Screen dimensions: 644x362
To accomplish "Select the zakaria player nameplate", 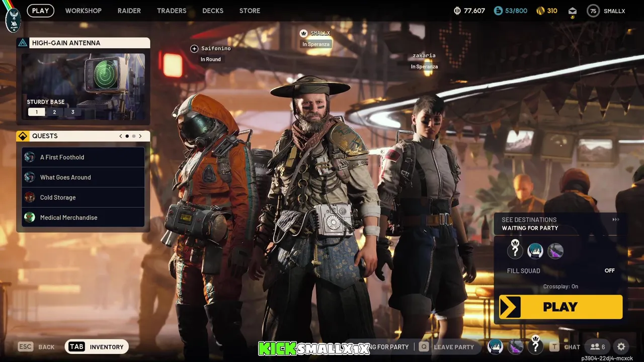I will coord(424,56).
